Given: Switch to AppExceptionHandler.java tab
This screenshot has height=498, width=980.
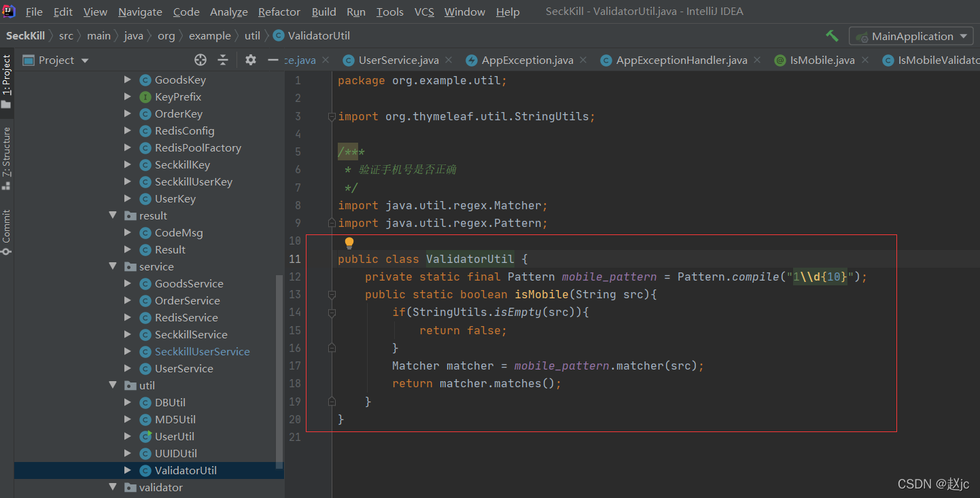Looking at the screenshot, I should point(682,60).
